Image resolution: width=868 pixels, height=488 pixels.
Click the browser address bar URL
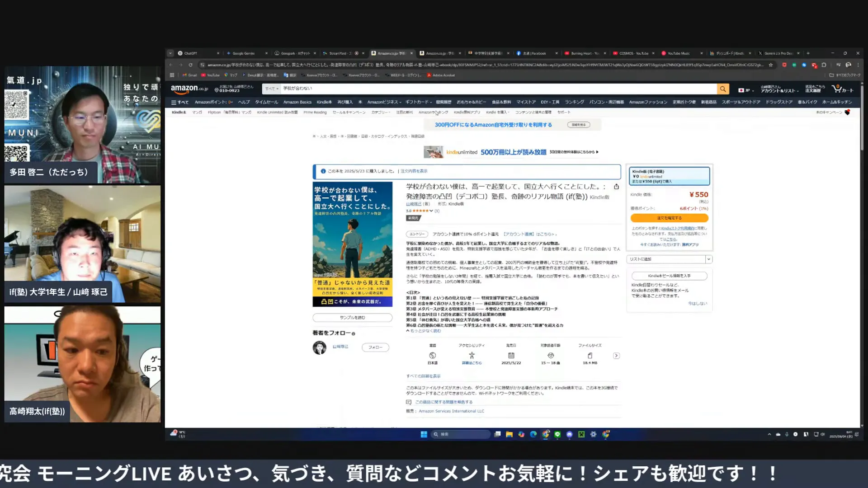pyautogui.click(x=486, y=65)
